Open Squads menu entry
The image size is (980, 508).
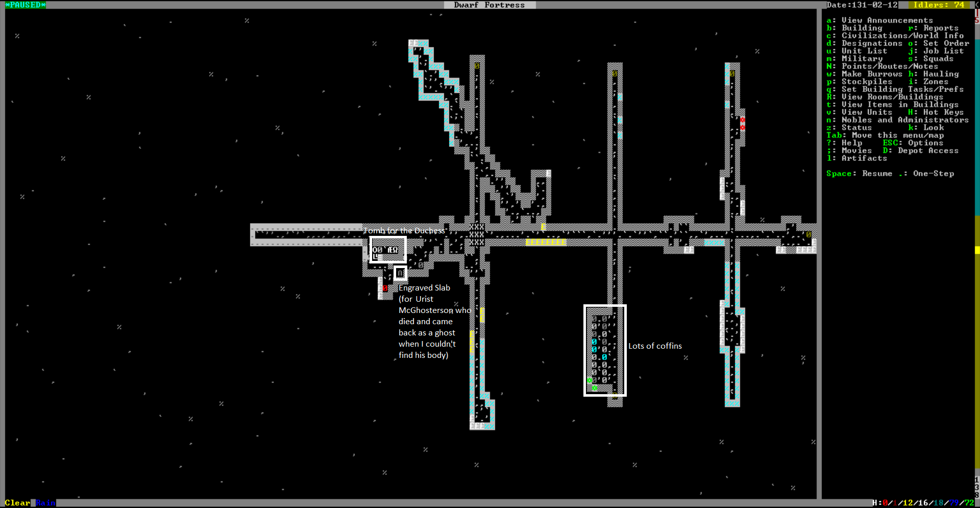(930, 59)
